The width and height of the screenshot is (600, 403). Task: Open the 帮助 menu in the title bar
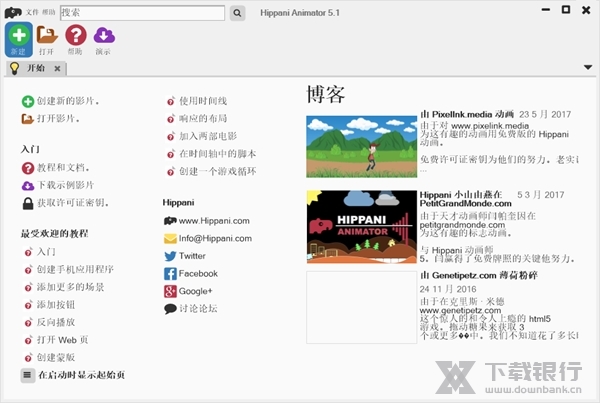[49, 13]
